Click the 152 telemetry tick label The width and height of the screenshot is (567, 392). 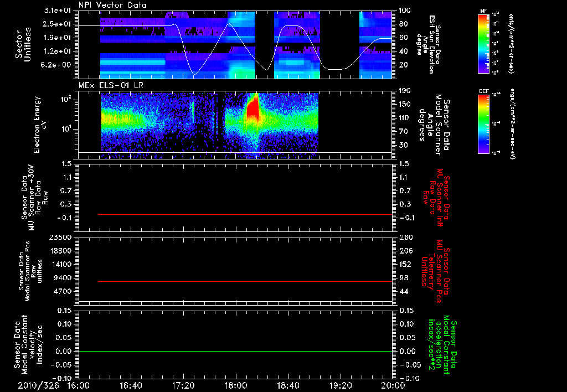(405, 264)
